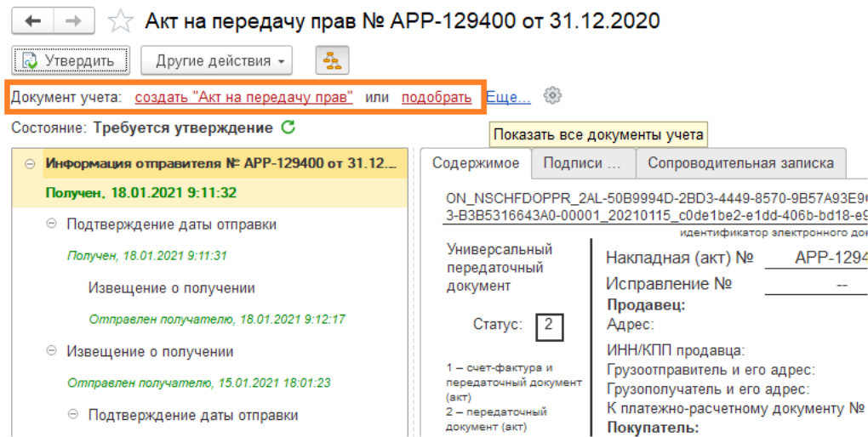
Task: Click the подобрать link
Action: (437, 97)
